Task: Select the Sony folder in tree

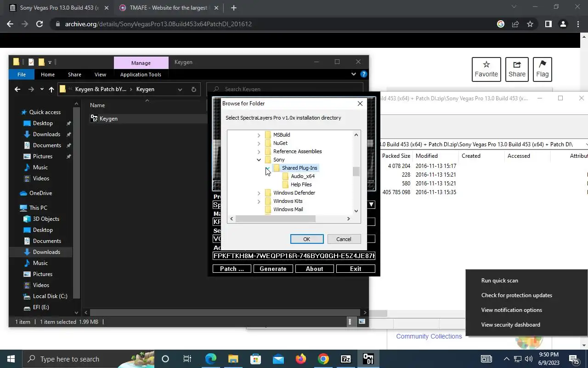Action: (x=279, y=160)
